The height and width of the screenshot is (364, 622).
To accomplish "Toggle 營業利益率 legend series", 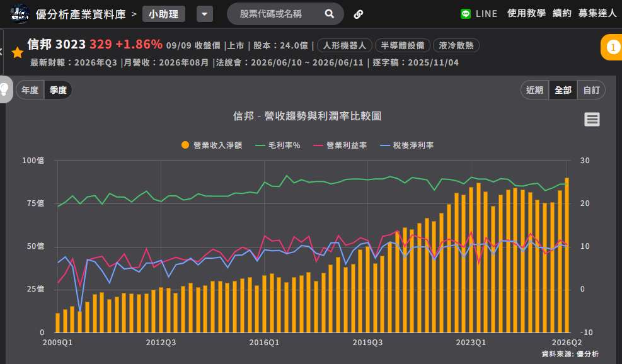I will [340, 145].
